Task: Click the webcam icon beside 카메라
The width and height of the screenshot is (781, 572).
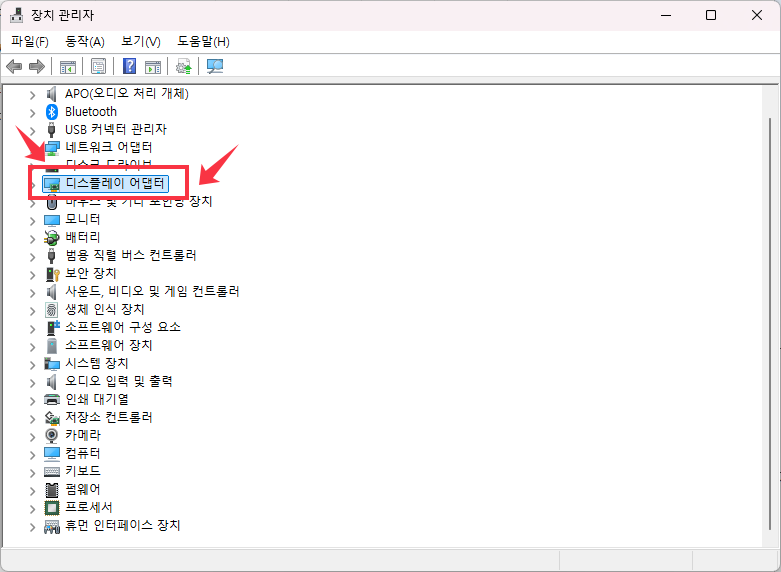Action: click(52, 435)
